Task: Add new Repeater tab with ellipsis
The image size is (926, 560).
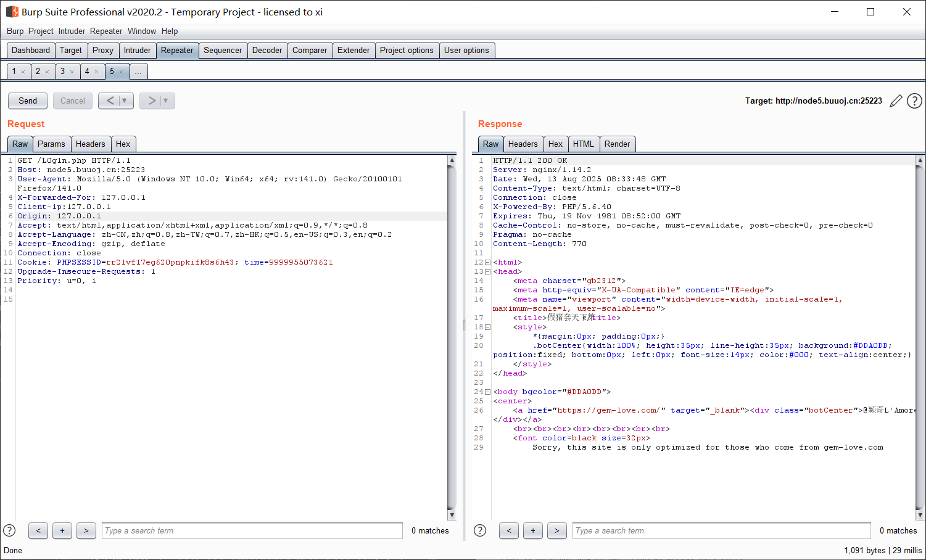Action: point(138,72)
